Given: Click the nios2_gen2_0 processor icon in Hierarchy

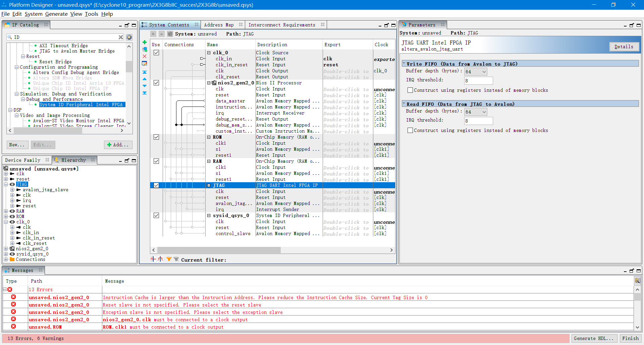Looking at the screenshot, I should pyautogui.click(x=12, y=249).
